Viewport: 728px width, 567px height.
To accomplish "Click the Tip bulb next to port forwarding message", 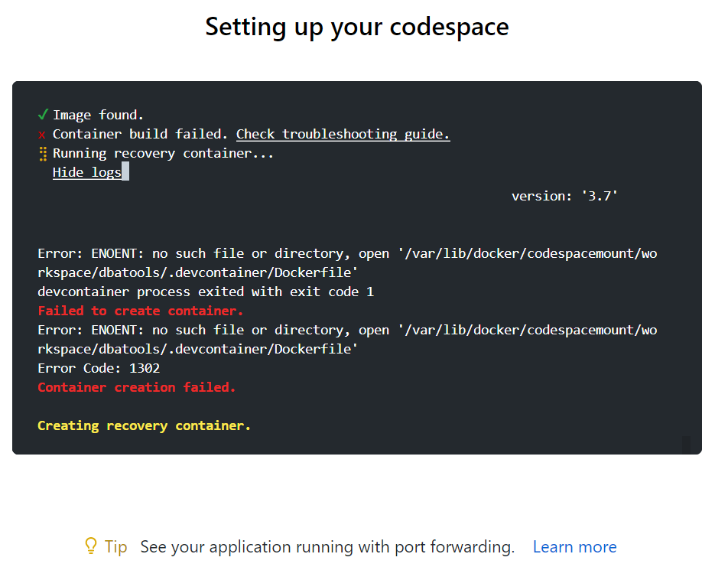I will coord(91,546).
